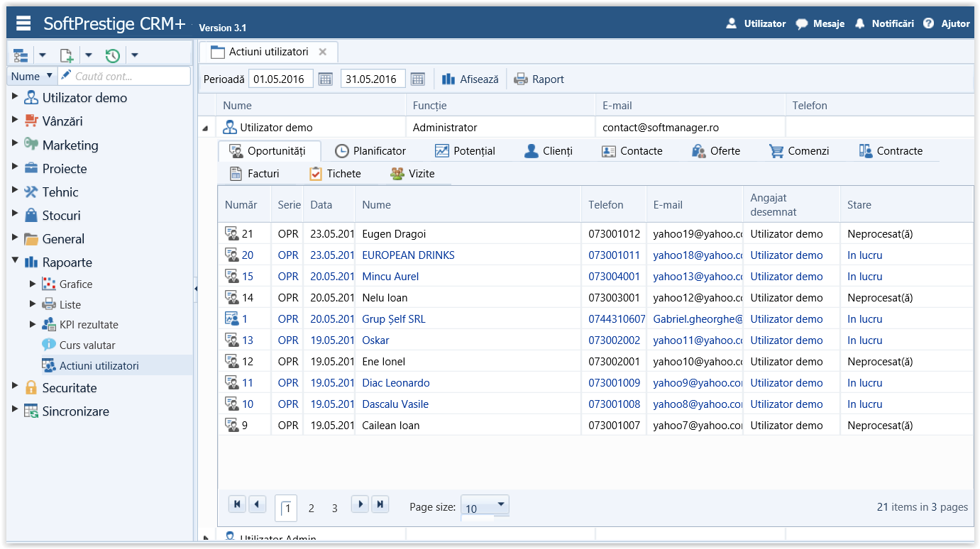
Task: Click the tree view icon in sidebar toolbar
Action: 21,55
